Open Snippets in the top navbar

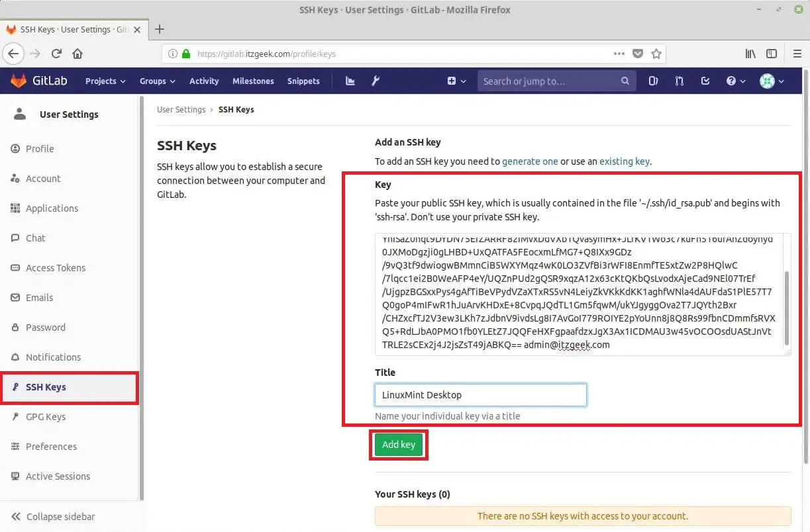pos(303,81)
